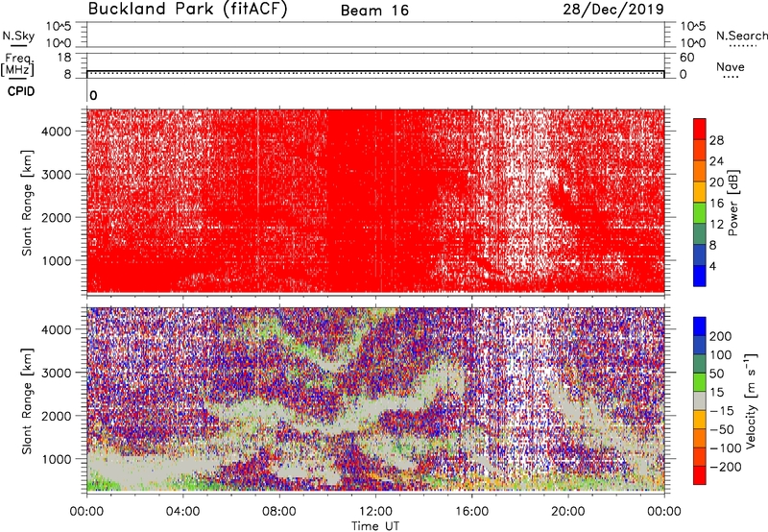Click the '50' label on the velocity scale

716,374
